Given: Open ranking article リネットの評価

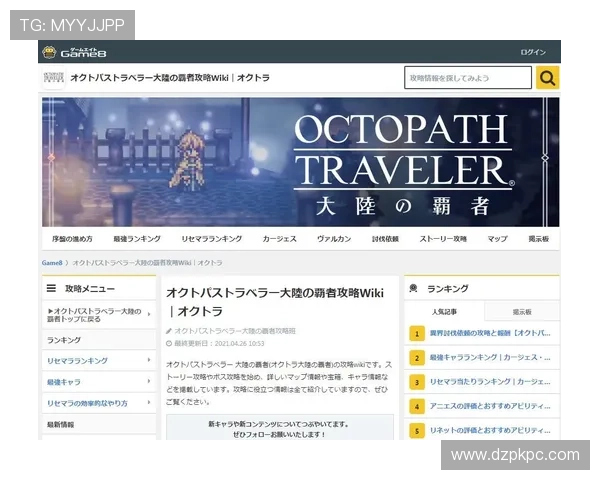Looking at the screenshot, I should pyautogui.click(x=490, y=430).
